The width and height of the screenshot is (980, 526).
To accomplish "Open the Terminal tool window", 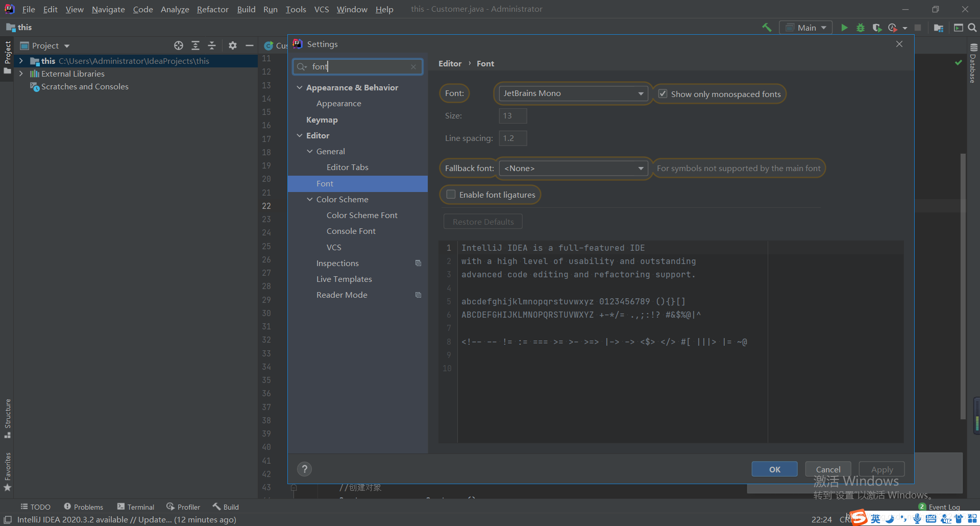I will (x=136, y=507).
